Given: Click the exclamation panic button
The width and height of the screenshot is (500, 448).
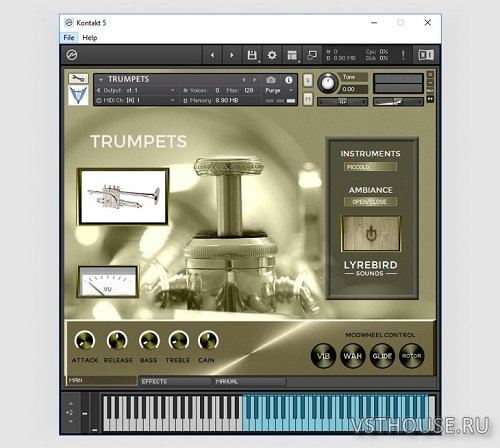Looking at the screenshot, I should point(403,55).
